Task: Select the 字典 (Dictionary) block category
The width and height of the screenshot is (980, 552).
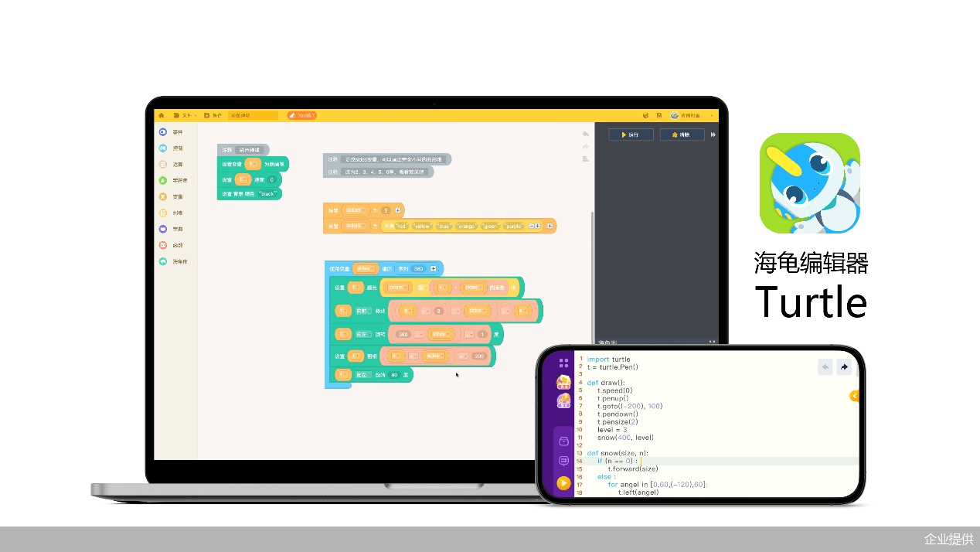Action: [x=172, y=229]
